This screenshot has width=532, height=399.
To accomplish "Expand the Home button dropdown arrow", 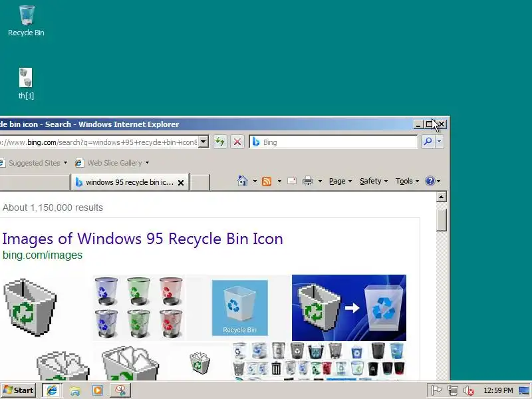I will (x=255, y=181).
